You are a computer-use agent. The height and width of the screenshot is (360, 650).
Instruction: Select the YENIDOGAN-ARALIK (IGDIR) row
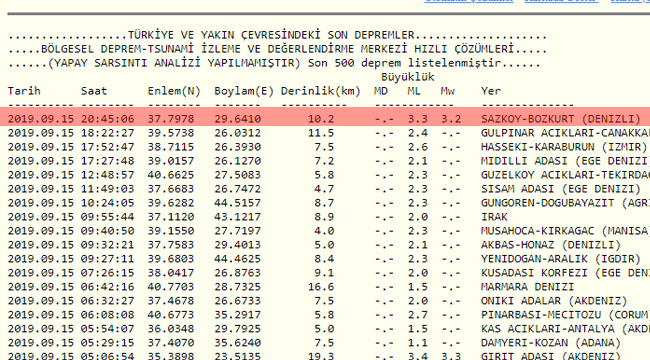tap(325, 259)
